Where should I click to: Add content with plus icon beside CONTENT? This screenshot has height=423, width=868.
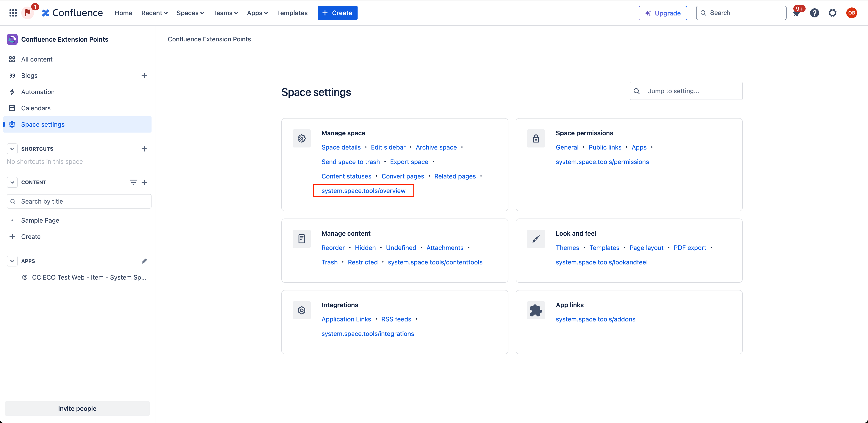tap(144, 182)
